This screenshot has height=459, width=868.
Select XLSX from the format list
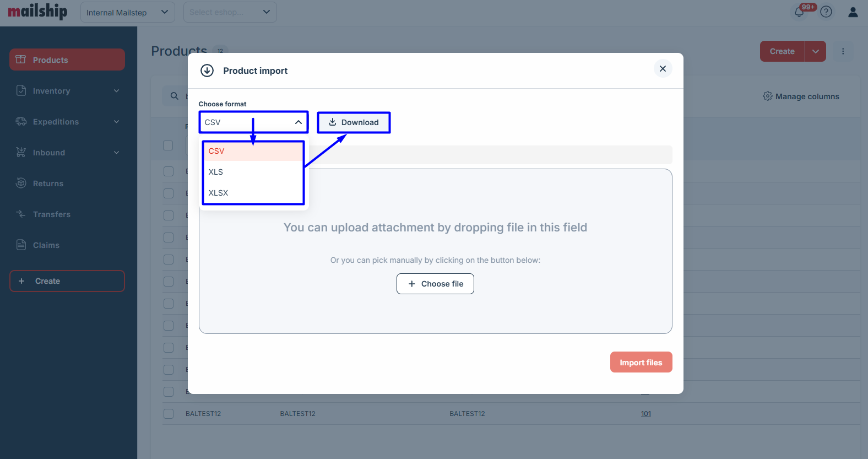(x=219, y=193)
